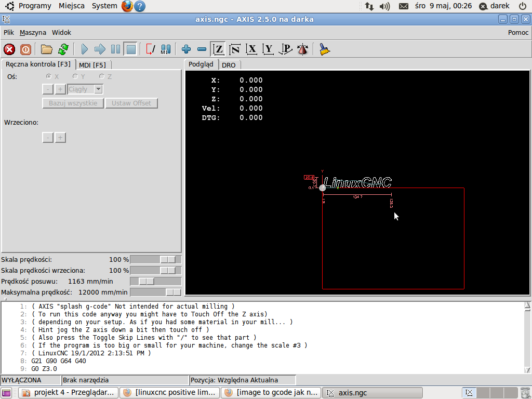Toggle optional pause M1
The image size is (532, 399).
pos(166,49)
